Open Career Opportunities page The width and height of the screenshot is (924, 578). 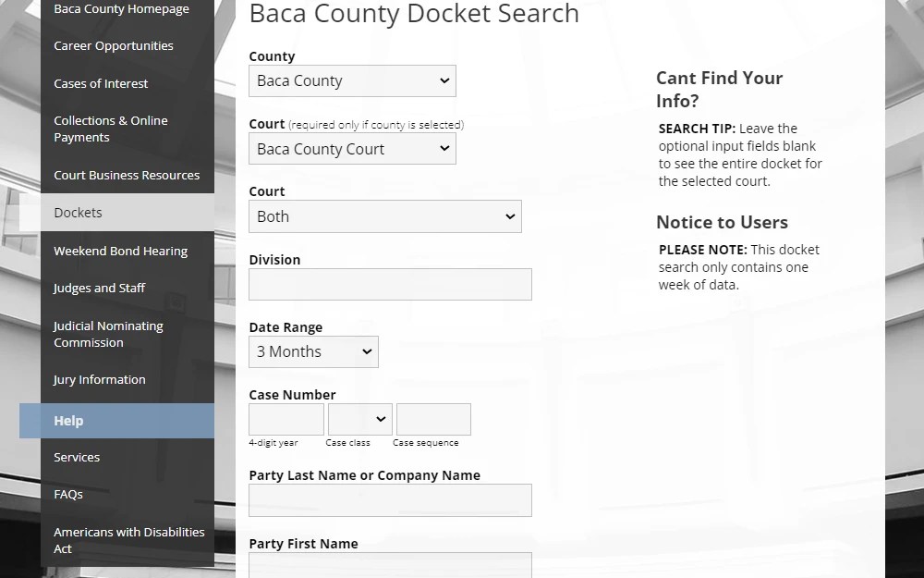tap(114, 46)
